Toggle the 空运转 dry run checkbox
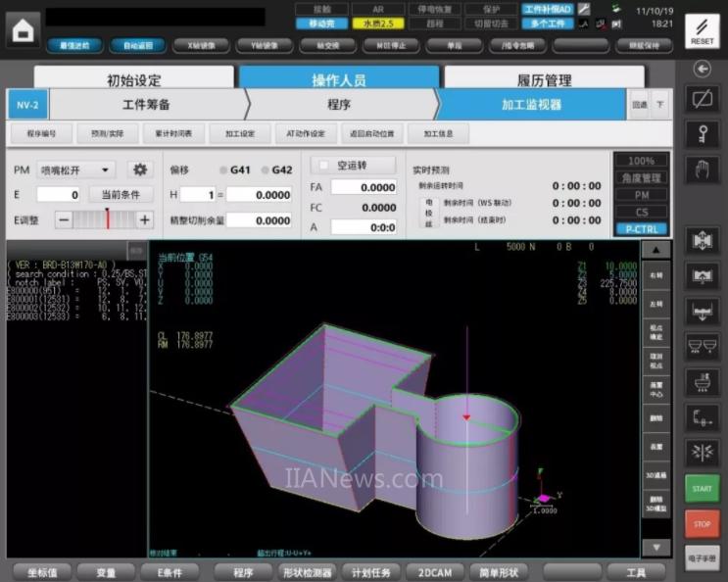This screenshot has width=728, height=582. (x=324, y=166)
